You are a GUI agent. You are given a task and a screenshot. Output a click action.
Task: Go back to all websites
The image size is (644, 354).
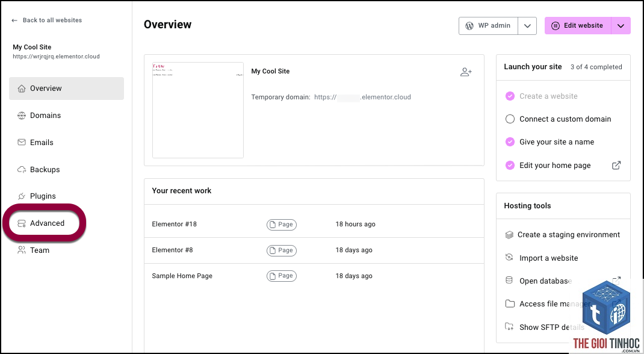tap(47, 20)
